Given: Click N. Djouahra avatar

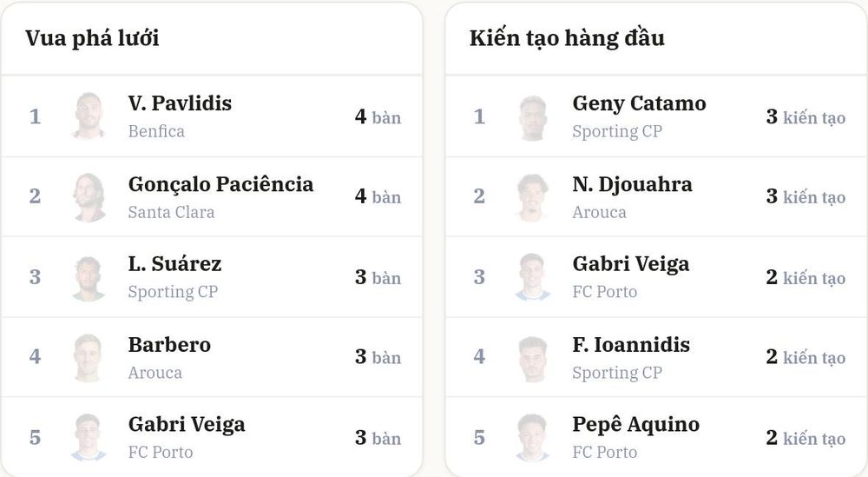Looking at the screenshot, I should (533, 196).
